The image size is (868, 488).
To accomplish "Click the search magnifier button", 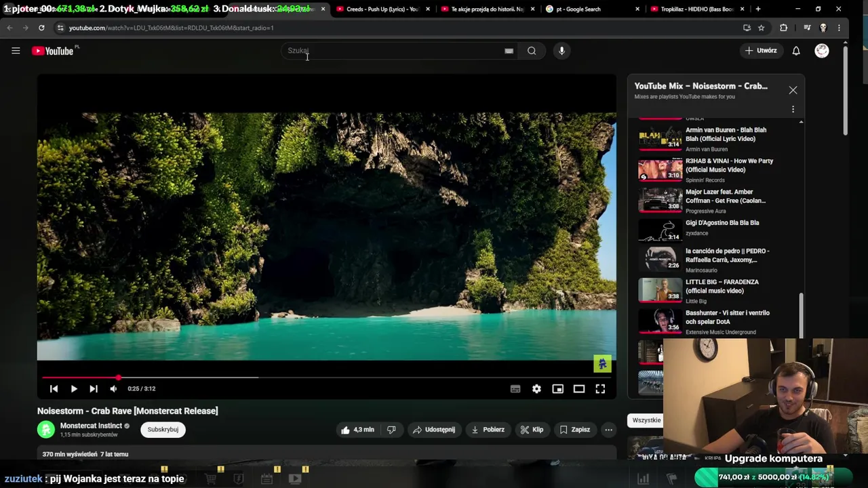I will (532, 51).
